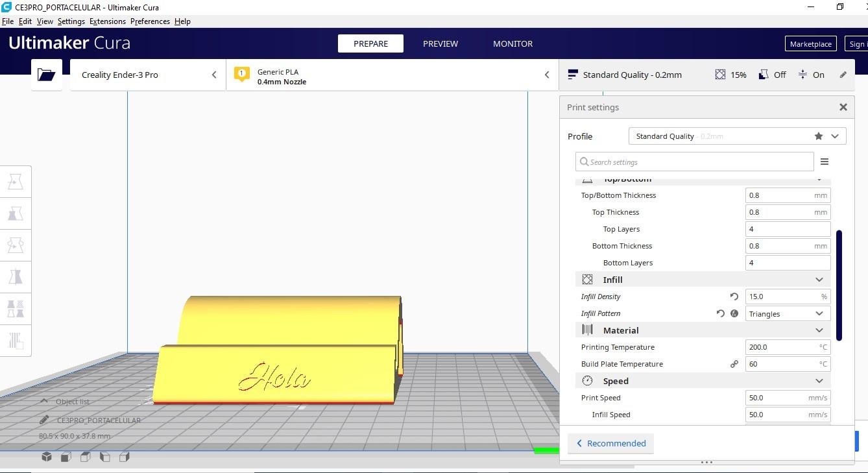
Task: Select CE3PRO_PORTACELULAR in the object list
Action: point(99,420)
